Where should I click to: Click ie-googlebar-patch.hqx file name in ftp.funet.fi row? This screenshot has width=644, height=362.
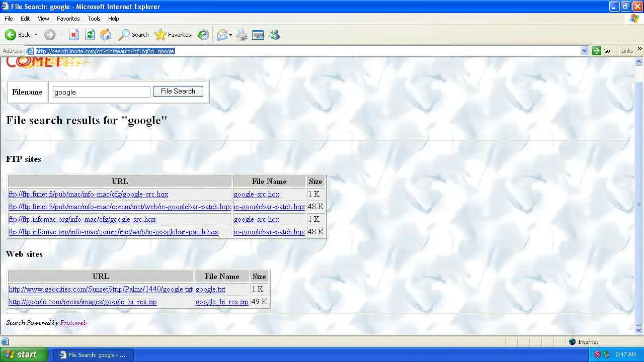[269, 207]
